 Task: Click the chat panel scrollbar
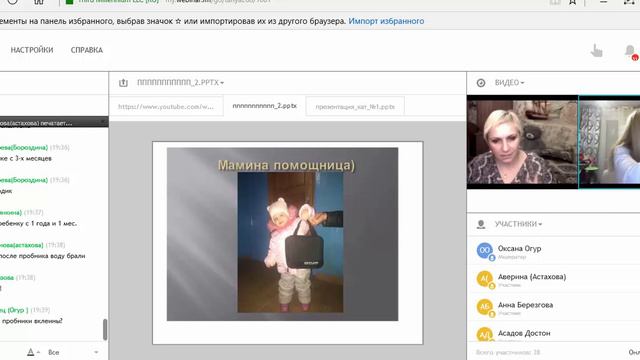coord(105,329)
